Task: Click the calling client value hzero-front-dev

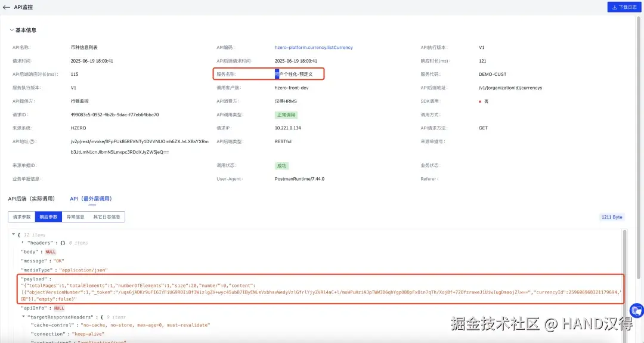Action: (291, 88)
